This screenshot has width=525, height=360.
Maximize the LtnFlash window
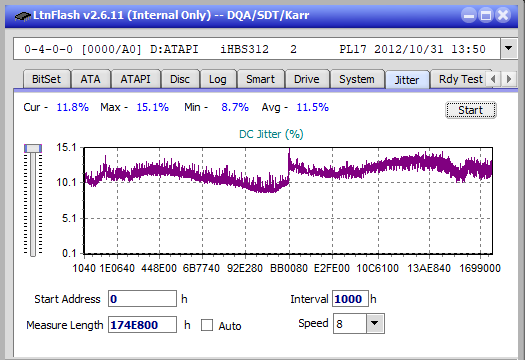click(486, 15)
